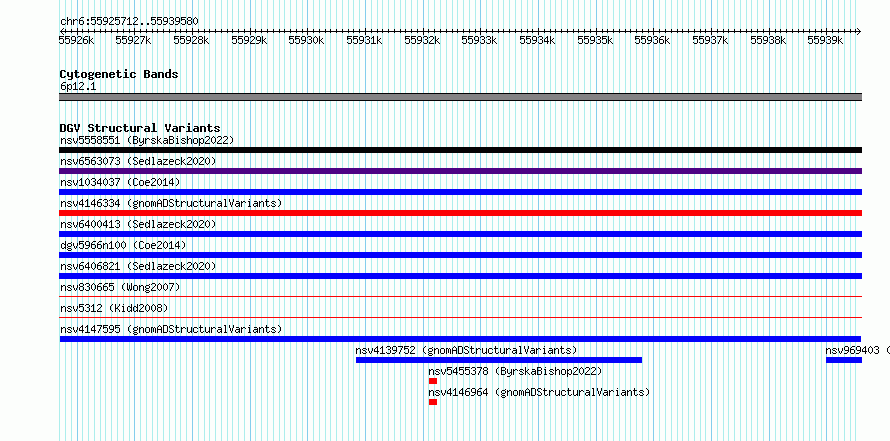Select short blue bar under nsv969403

tap(843, 360)
